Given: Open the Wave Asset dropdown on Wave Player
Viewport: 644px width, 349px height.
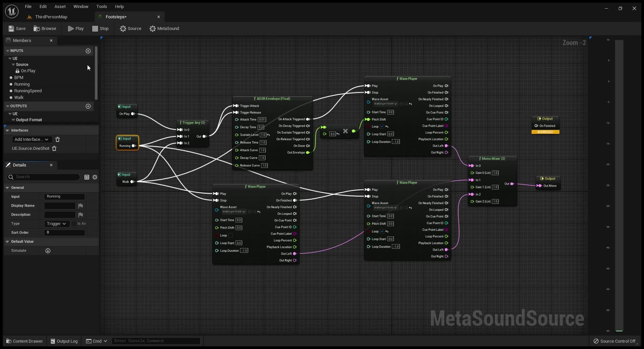Looking at the screenshot, I should 385,104.
